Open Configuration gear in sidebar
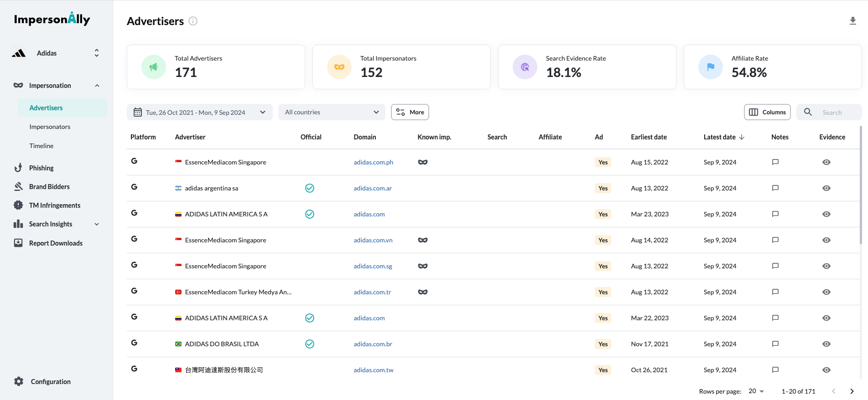Viewport: 868px width, 400px height. pyautogui.click(x=19, y=382)
